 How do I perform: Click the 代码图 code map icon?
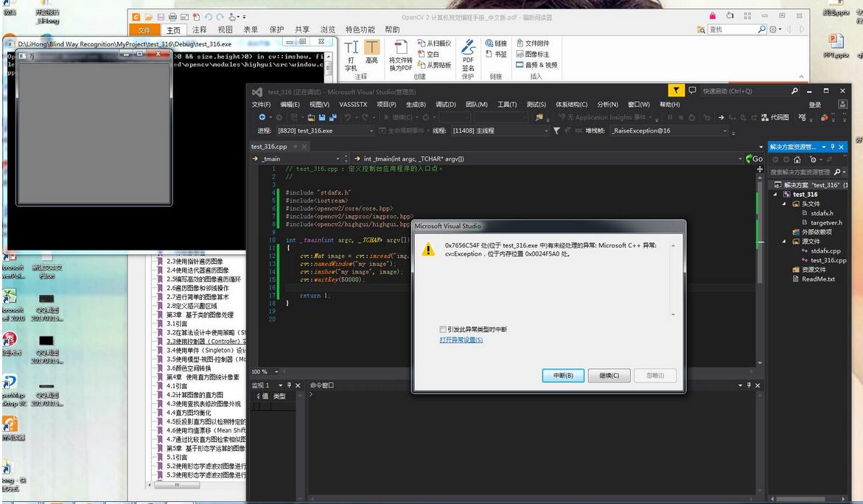(x=775, y=117)
